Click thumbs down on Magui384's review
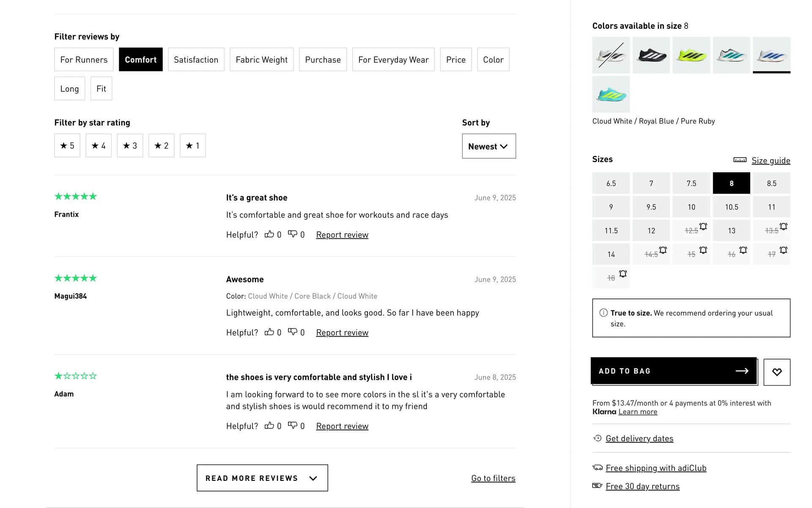 [x=292, y=332]
